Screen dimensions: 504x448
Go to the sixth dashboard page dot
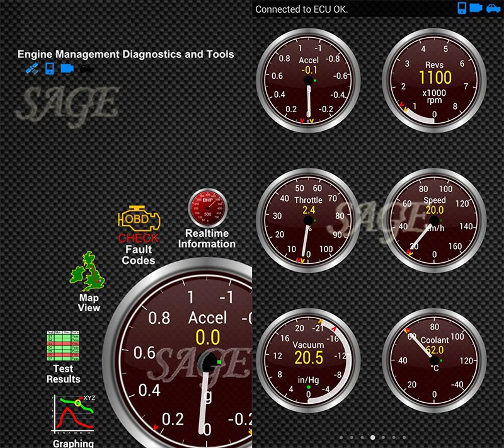pyautogui.click(x=394, y=437)
